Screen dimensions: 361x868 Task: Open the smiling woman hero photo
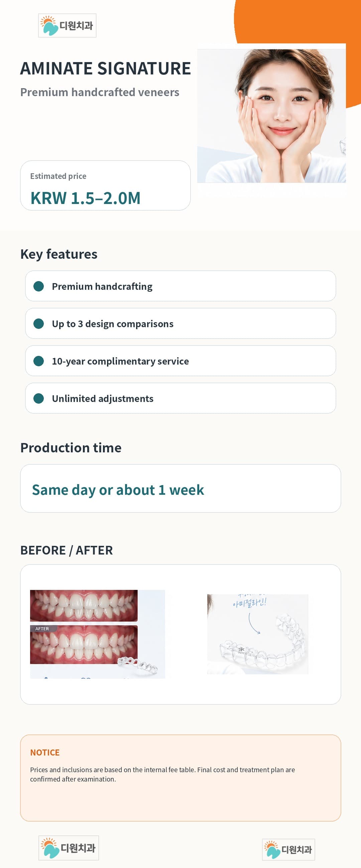[x=272, y=116]
